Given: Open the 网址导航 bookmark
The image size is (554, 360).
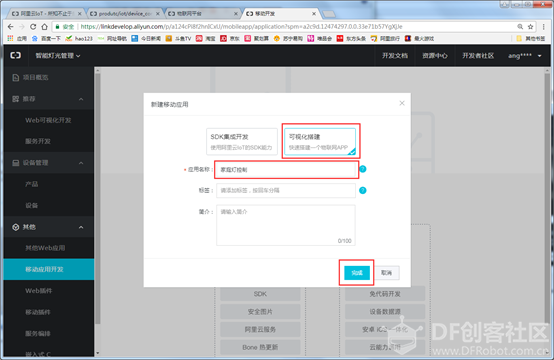Looking at the screenshot, I should coord(112,38).
